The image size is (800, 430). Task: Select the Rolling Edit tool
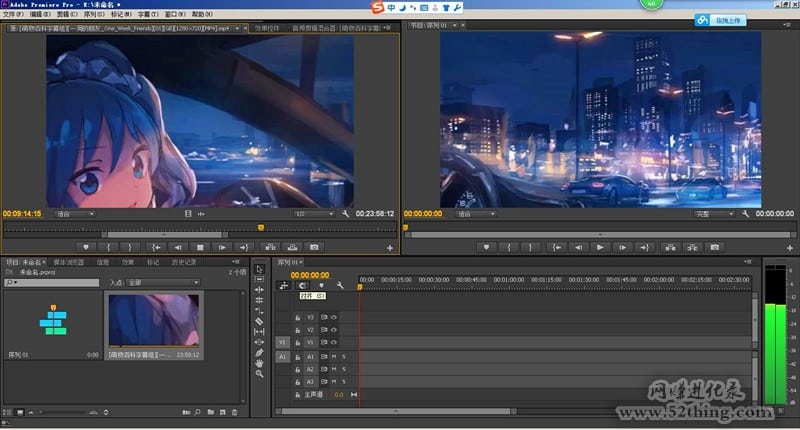coord(259,300)
